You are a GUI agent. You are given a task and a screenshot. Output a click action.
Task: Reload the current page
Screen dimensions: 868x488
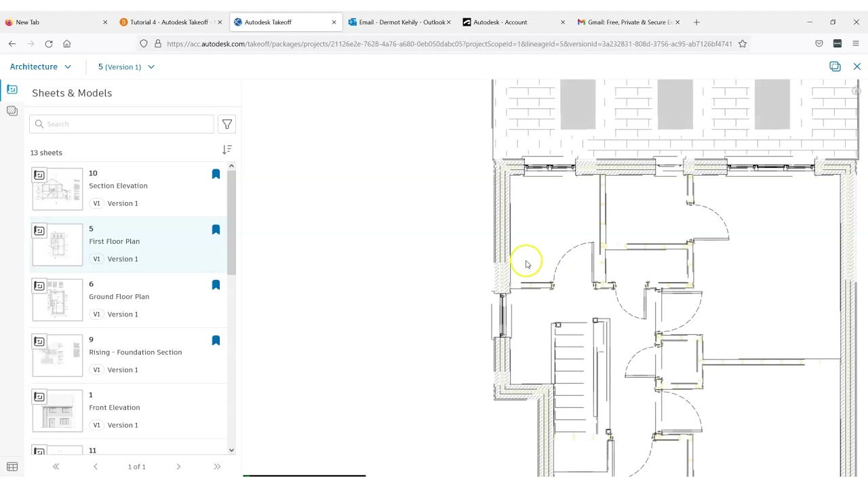[49, 44]
